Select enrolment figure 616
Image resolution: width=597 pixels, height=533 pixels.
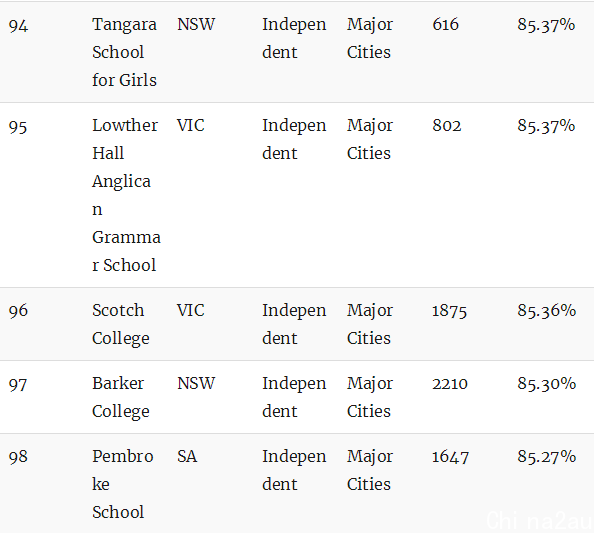[445, 24]
